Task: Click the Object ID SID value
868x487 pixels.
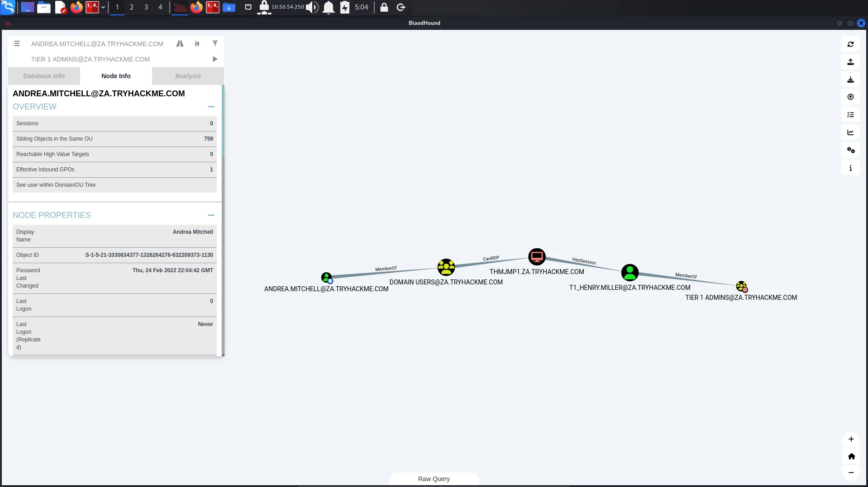Action: click(x=149, y=255)
